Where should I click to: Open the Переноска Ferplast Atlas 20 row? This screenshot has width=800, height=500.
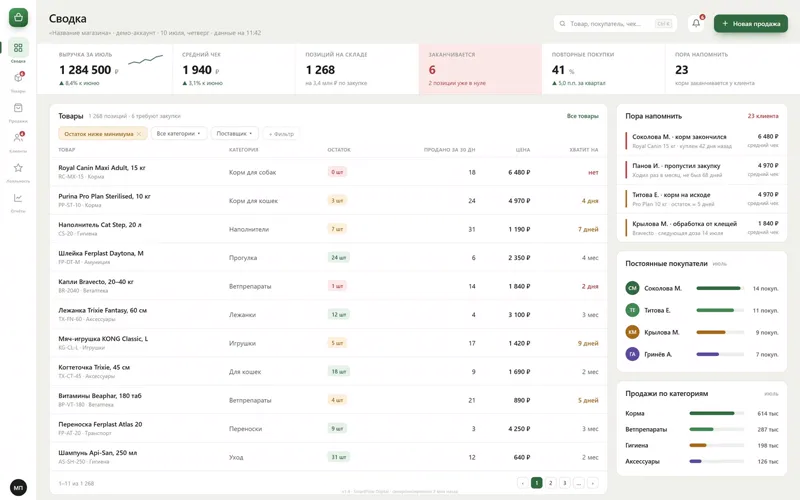pos(329,429)
